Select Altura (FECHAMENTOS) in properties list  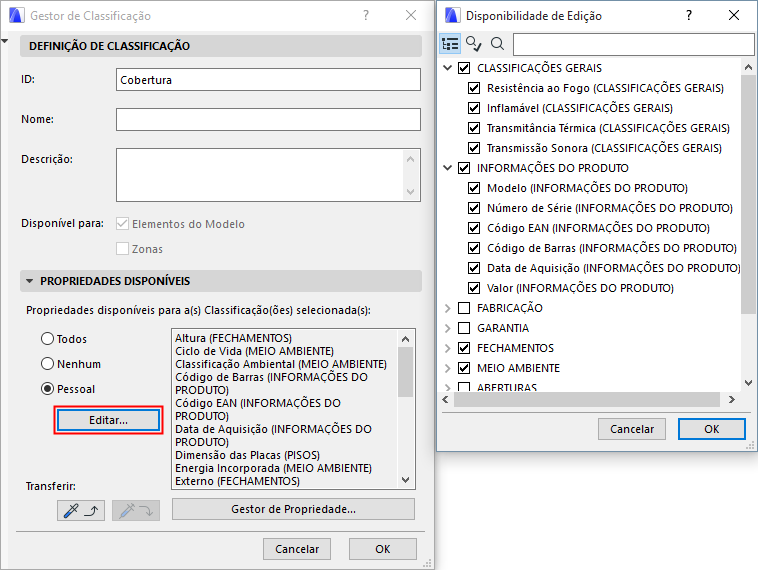233,338
